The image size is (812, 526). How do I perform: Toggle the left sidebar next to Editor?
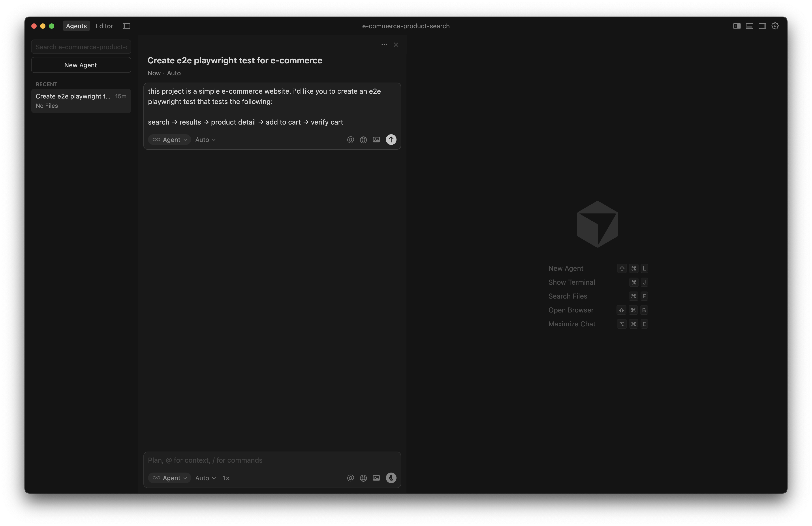(127, 26)
